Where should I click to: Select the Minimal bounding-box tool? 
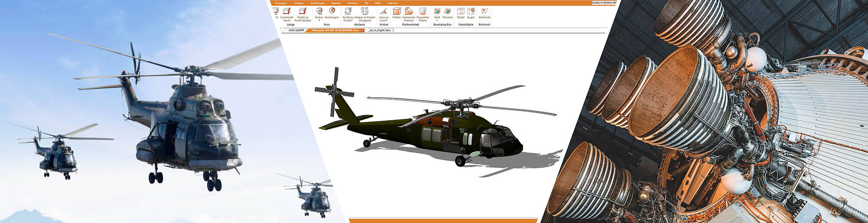click(447, 13)
